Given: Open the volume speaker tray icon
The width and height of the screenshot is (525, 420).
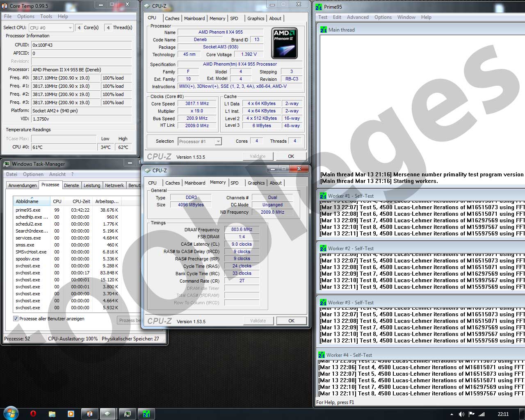Looking at the screenshot, I should [x=461, y=414].
